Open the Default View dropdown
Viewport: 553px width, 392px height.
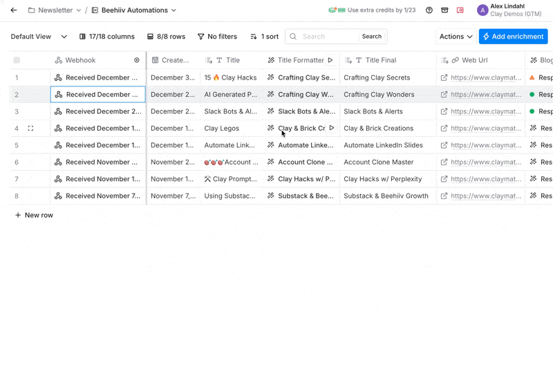pos(39,37)
